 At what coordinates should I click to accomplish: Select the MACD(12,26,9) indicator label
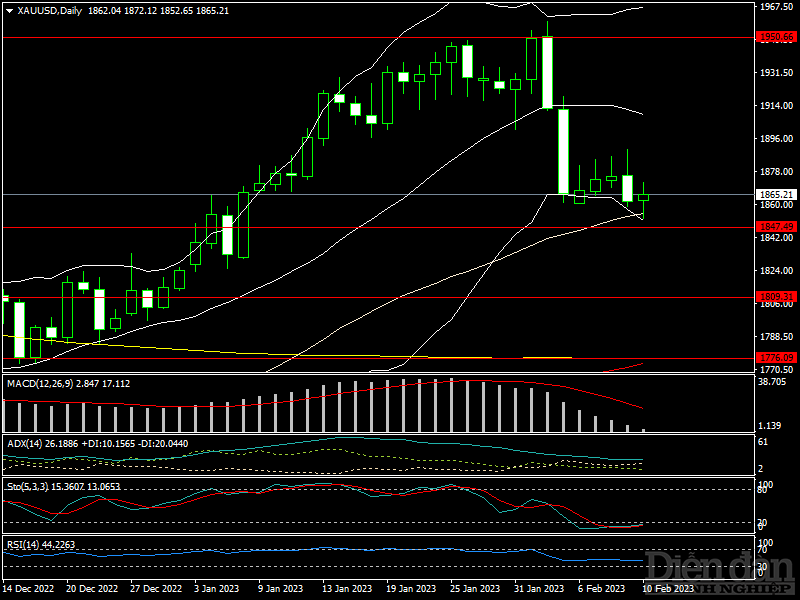pos(40,383)
